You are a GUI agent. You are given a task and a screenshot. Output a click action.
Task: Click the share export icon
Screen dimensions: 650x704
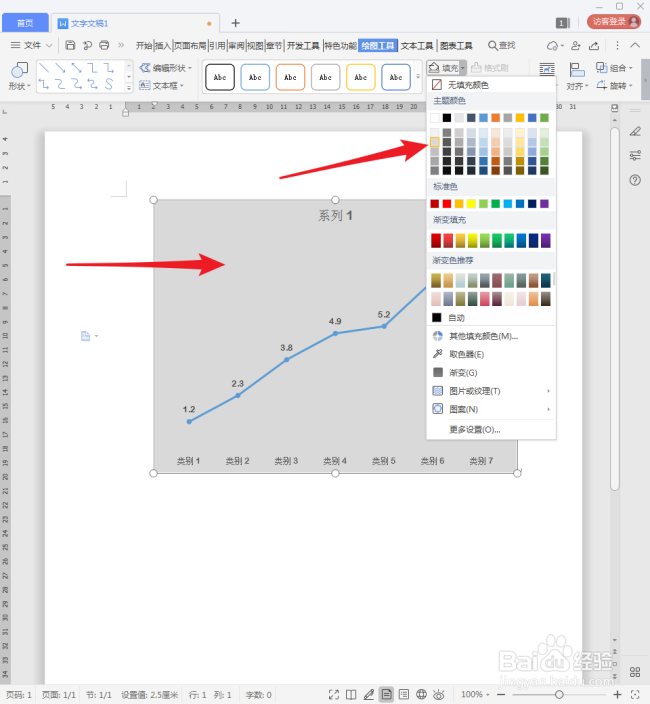pyautogui.click(x=594, y=45)
